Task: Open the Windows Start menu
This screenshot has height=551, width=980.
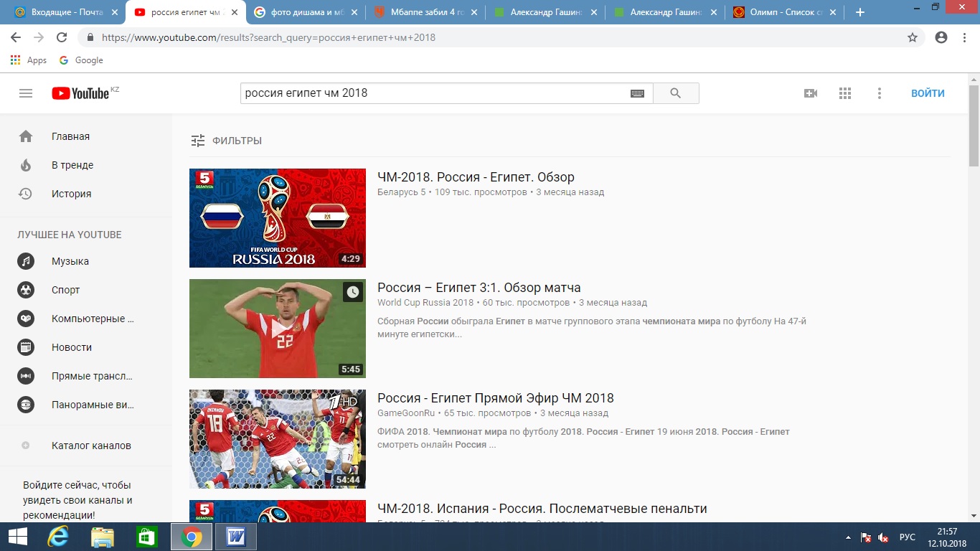Action: (x=17, y=537)
